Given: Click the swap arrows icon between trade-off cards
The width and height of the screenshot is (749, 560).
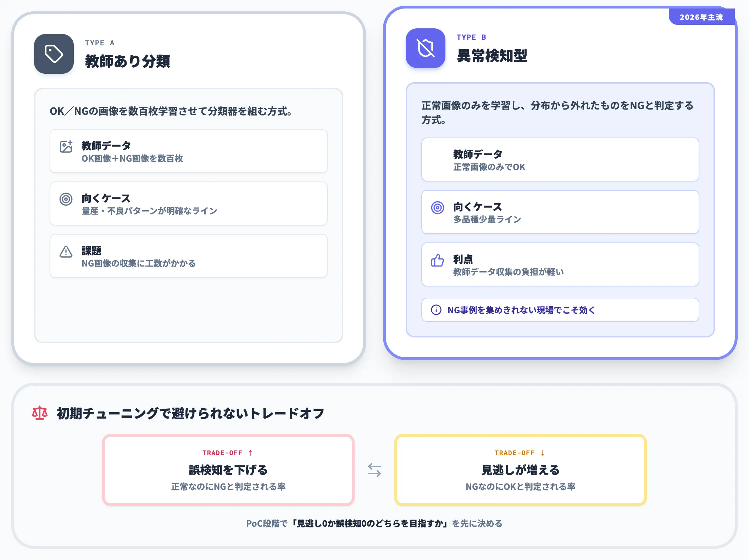Looking at the screenshot, I should coord(374,470).
